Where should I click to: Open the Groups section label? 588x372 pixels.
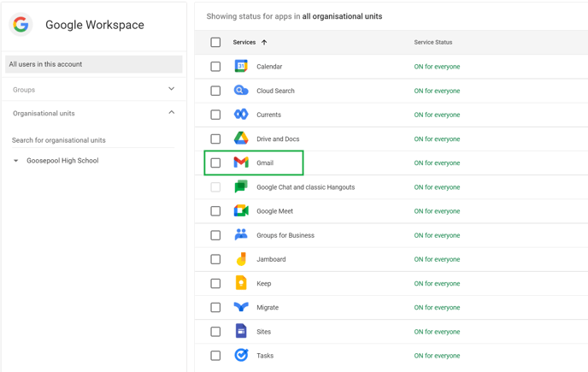(x=24, y=90)
